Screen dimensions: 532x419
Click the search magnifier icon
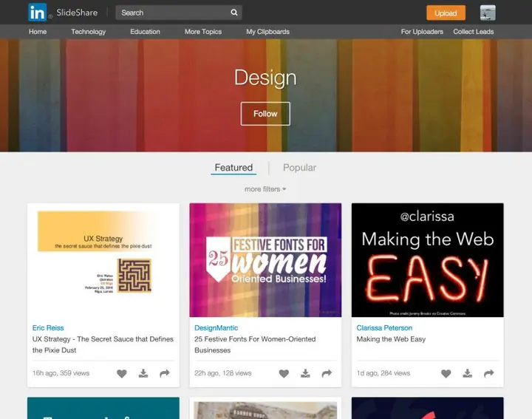(234, 13)
